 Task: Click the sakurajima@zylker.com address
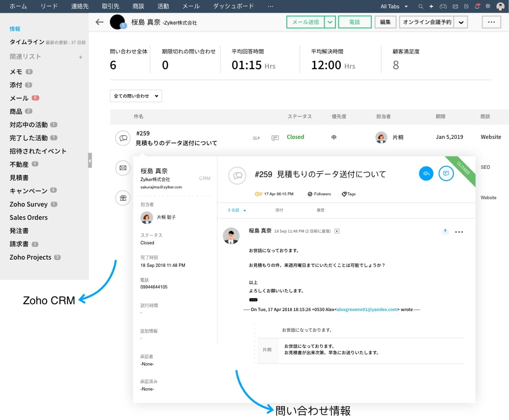(161, 187)
